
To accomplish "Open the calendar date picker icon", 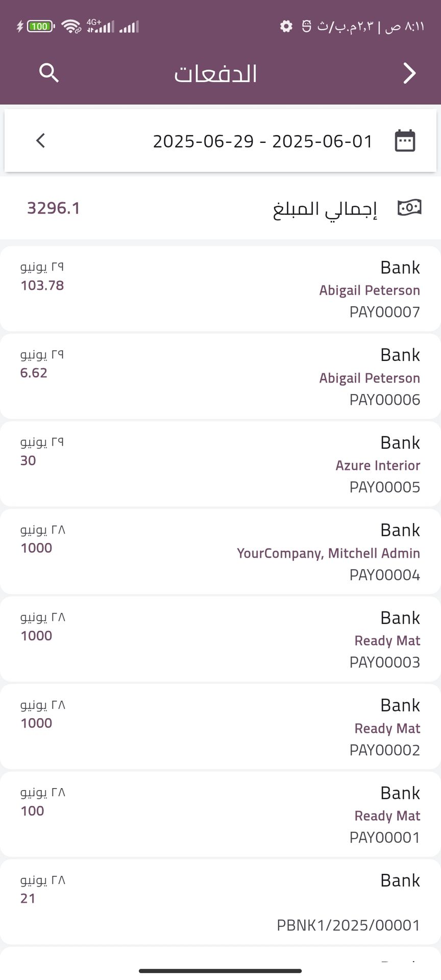I will click(x=405, y=141).
